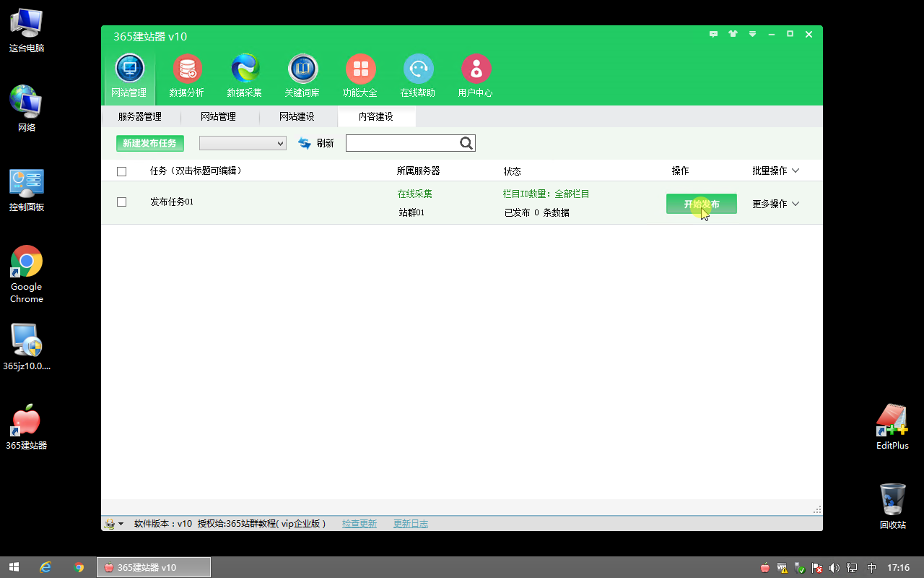Focus the task search input field
This screenshot has width=924, height=578.
tap(402, 143)
